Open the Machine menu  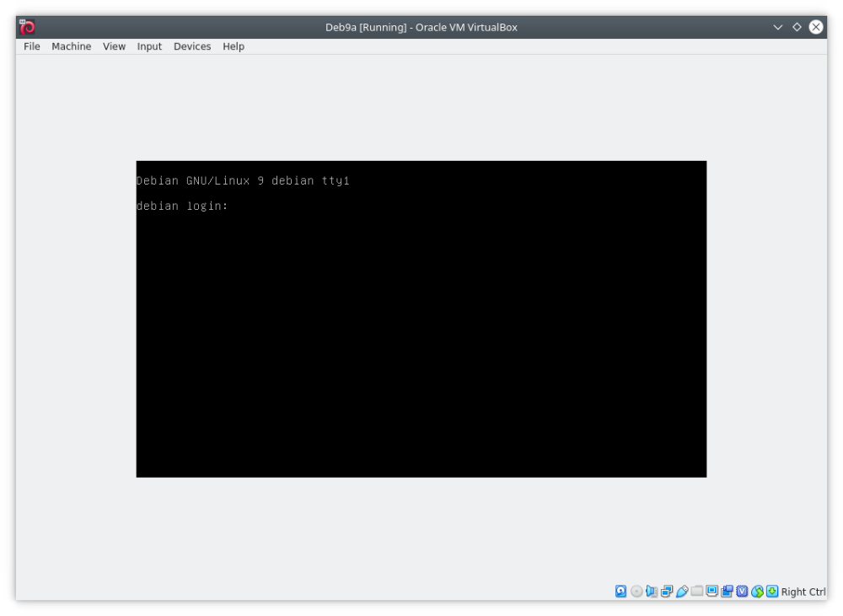coord(71,46)
